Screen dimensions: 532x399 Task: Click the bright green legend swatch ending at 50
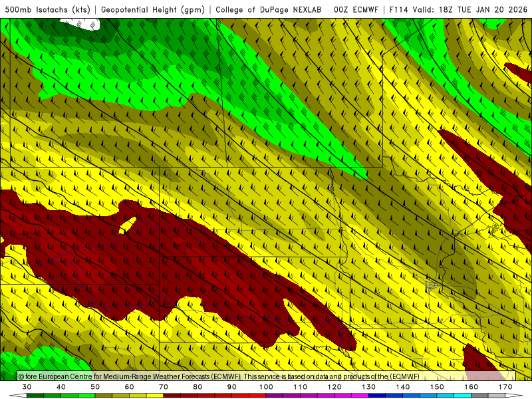(x=86, y=396)
